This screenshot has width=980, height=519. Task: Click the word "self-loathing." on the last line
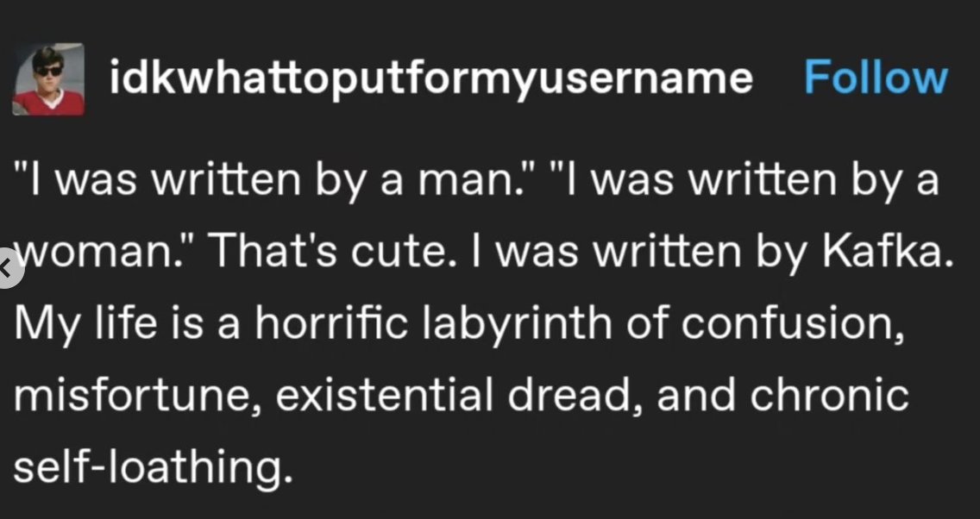154,468
